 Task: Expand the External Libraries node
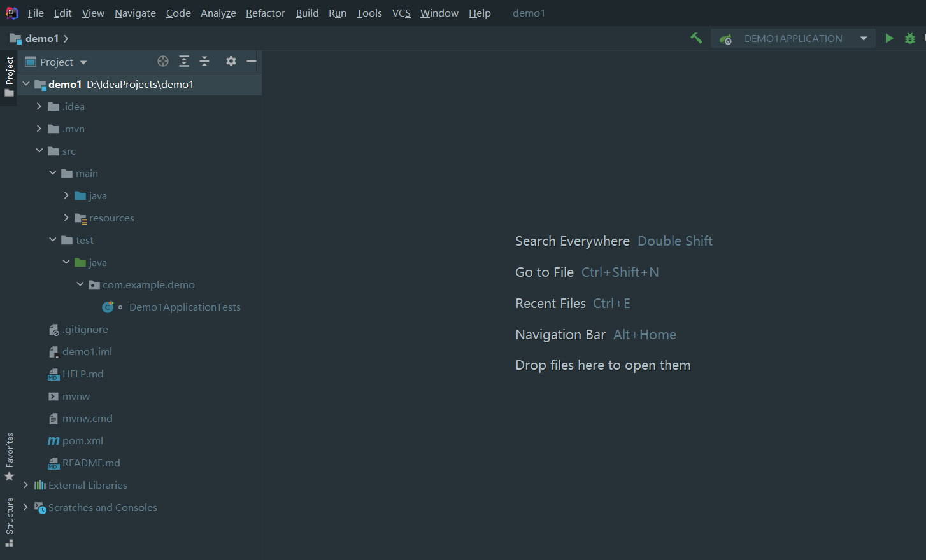click(x=25, y=485)
